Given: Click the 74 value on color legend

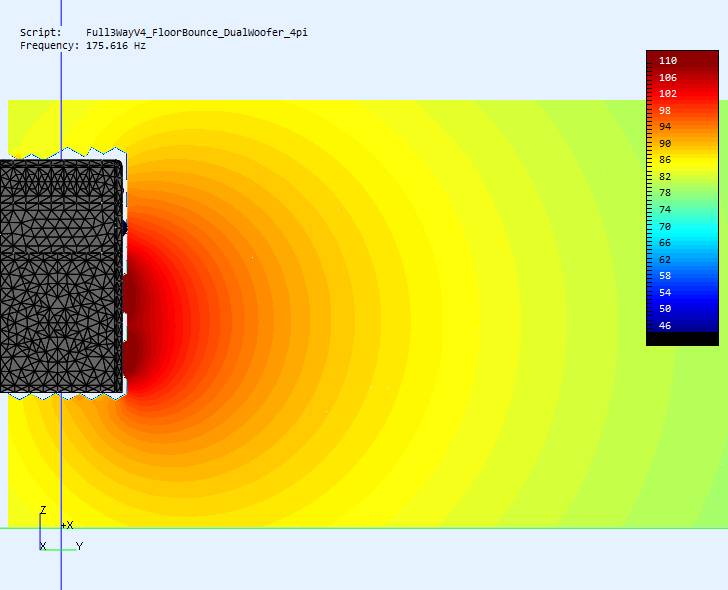Looking at the screenshot, I should click(x=665, y=209).
